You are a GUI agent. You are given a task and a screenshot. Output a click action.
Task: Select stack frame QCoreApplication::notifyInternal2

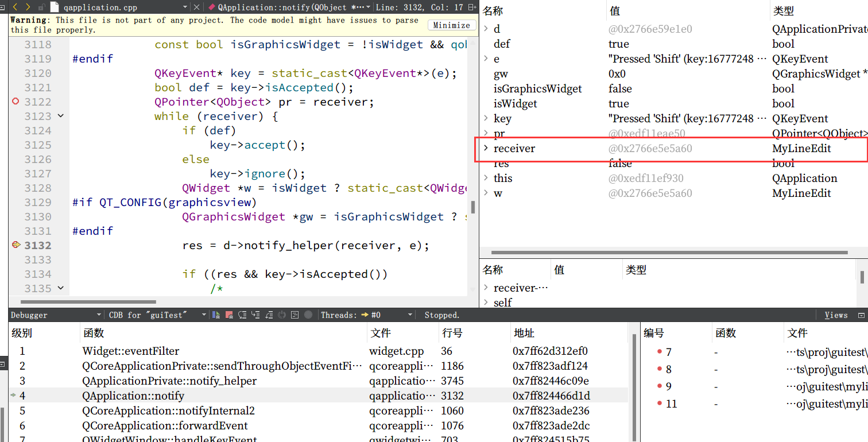point(319,410)
